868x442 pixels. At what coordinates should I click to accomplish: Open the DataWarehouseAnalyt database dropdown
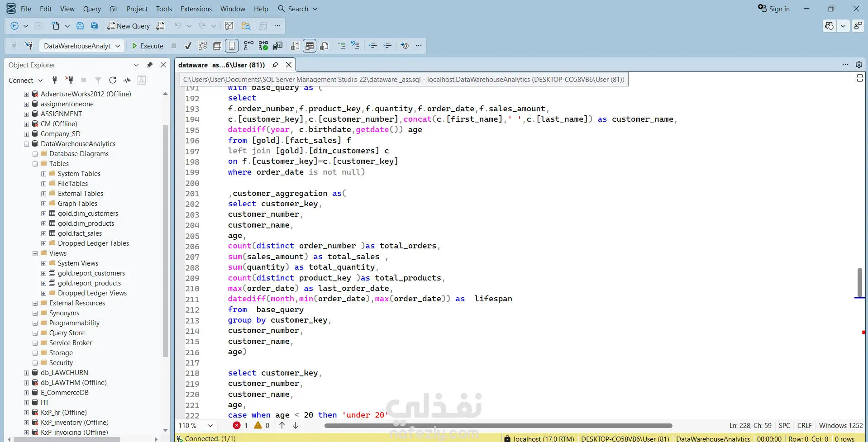82,46
